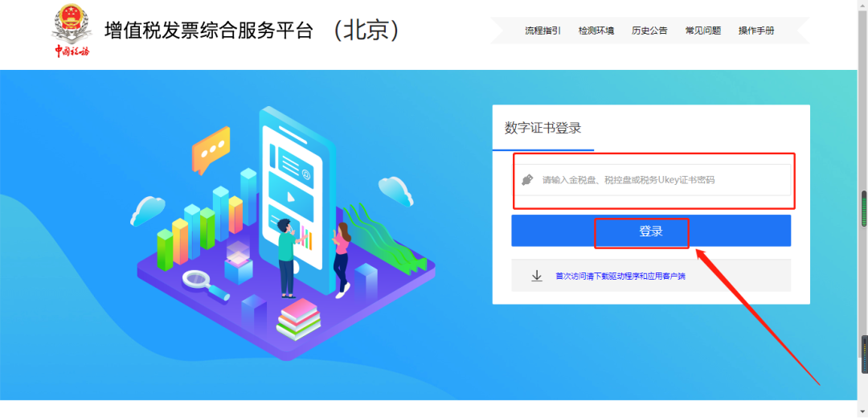Viewport: 868px width, 418px height.
Task: Click the cloud icon right of the phone
Action: [396, 191]
